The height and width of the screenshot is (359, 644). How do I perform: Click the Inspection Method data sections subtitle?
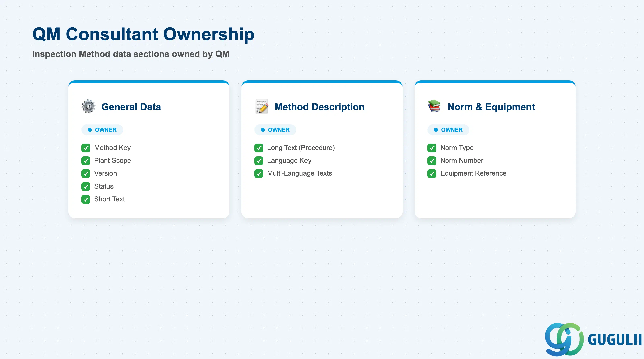(131, 54)
